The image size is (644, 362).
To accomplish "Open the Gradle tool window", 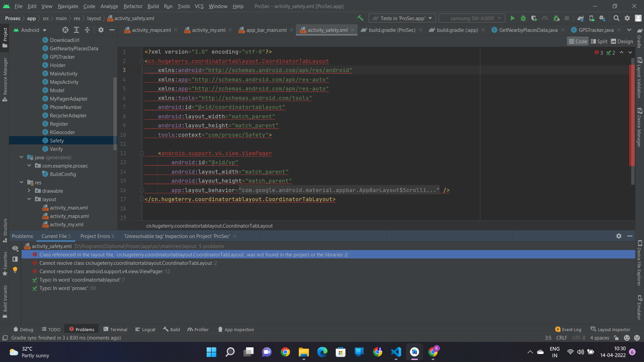I will coord(639,38).
